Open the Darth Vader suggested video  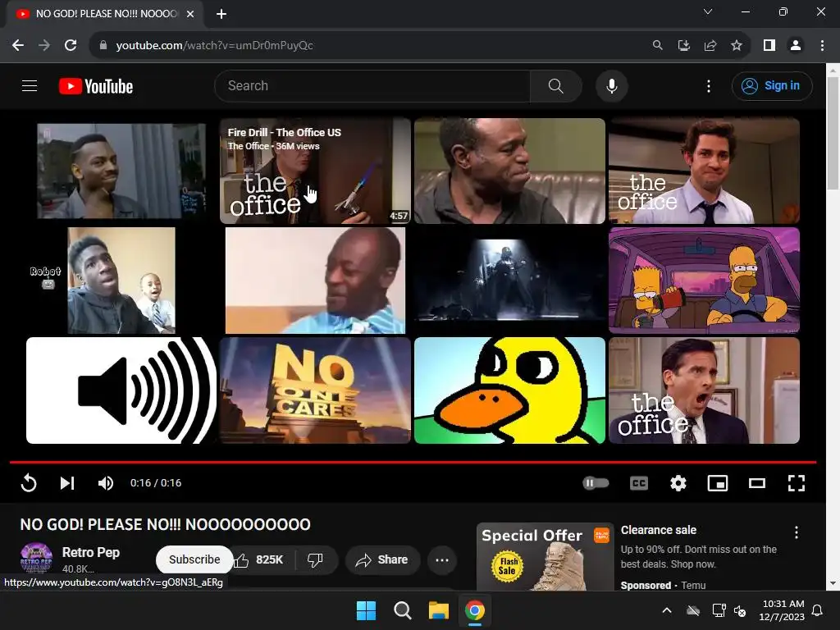point(509,281)
